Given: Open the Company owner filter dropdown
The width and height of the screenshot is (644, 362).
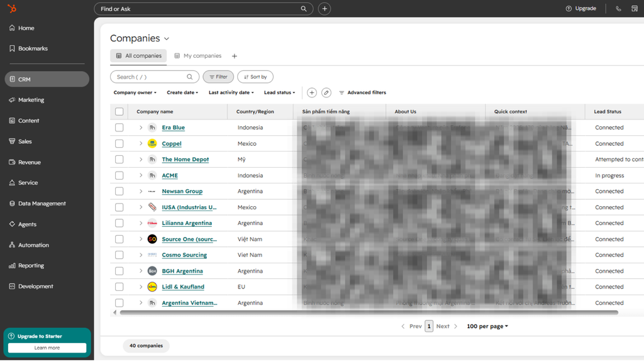Looking at the screenshot, I should click(135, 93).
